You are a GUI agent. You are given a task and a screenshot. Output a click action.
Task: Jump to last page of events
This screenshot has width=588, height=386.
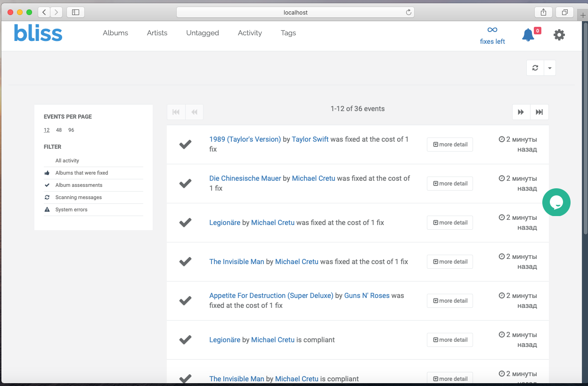tap(539, 112)
